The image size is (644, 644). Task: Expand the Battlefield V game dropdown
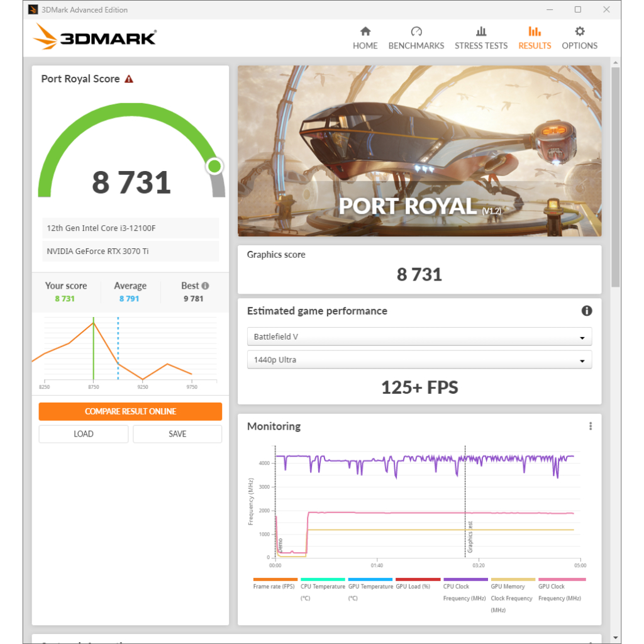[419, 337]
